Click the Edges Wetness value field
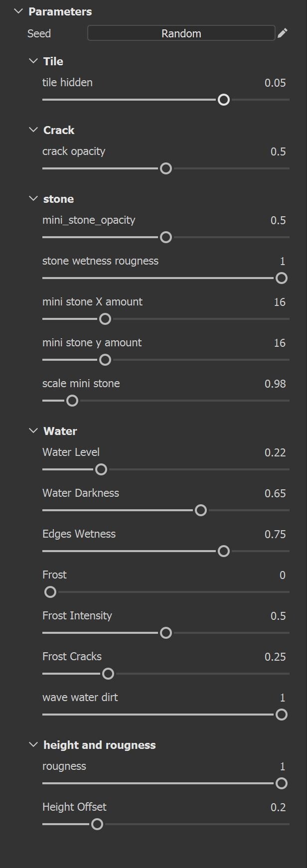The height and width of the screenshot is (868, 307). (275, 534)
